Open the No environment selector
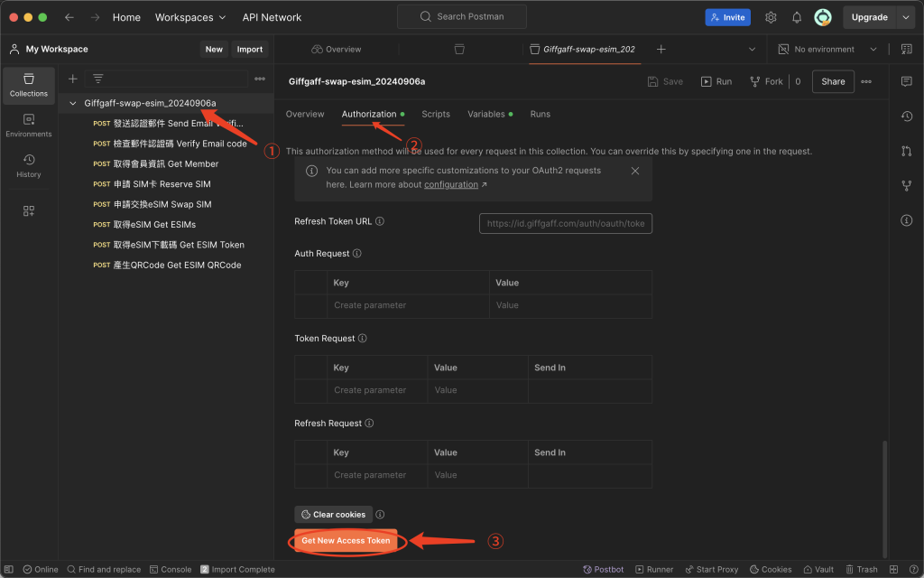 (x=828, y=50)
